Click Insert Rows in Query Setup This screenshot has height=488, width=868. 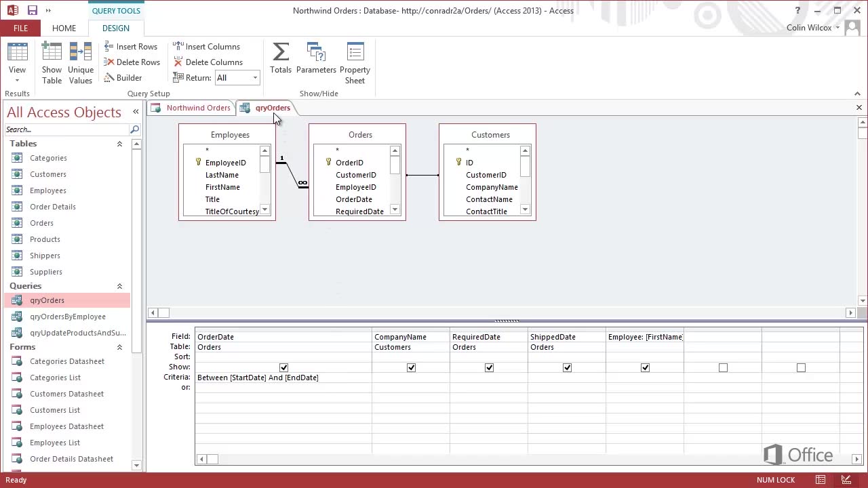[131, 47]
